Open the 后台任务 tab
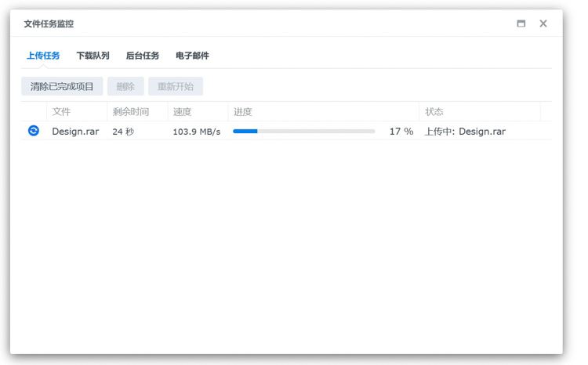Viewport: 588px width, 365px height. (x=143, y=56)
